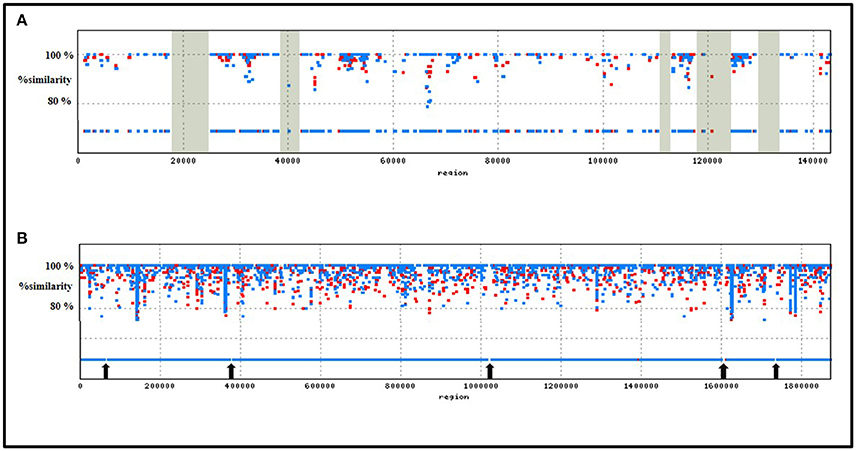Select "80 %" y-axis label in panel A
The image size is (856, 451).
click(60, 101)
